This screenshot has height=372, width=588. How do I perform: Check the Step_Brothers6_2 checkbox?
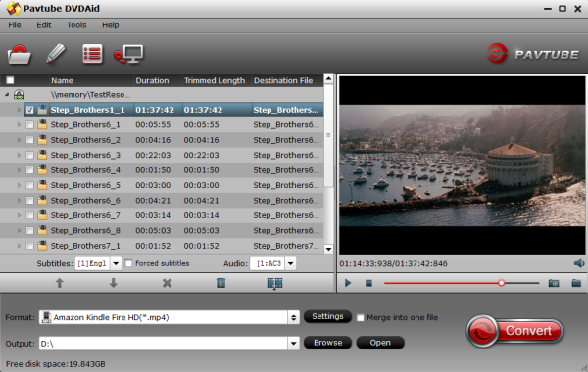point(29,140)
